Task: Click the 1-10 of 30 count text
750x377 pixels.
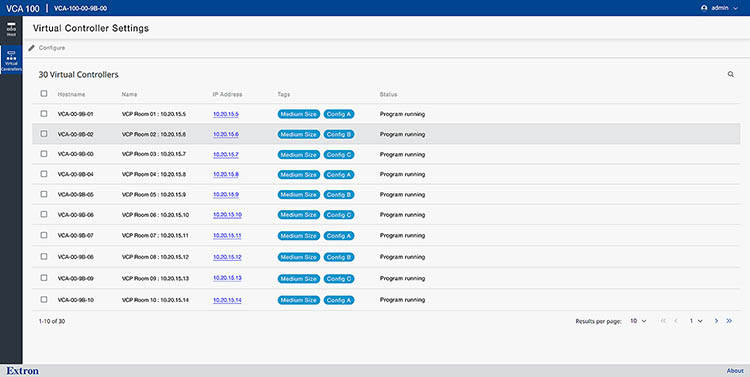Action: pyautogui.click(x=52, y=322)
